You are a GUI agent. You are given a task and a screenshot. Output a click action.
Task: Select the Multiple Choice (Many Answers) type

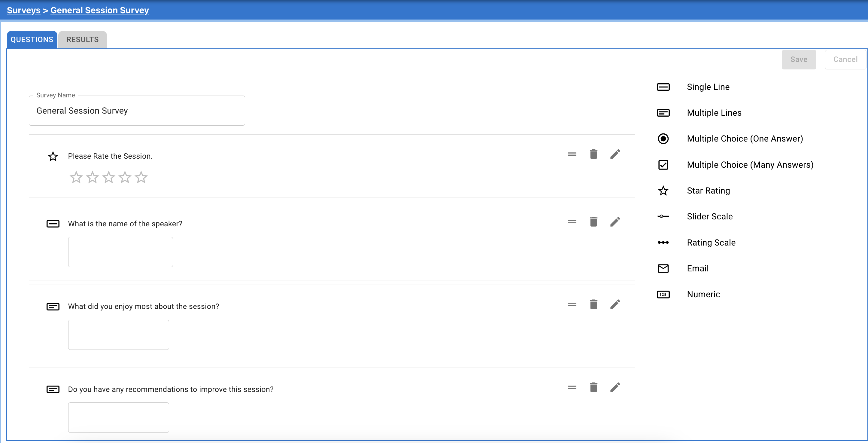coord(750,164)
